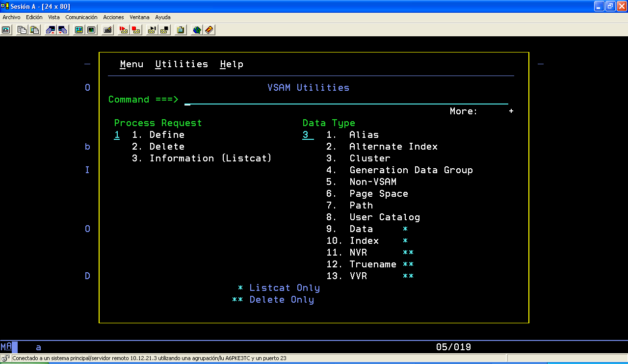Paste from clipboard using the clipboard icon
628x364 pixels.
(x=181, y=30)
